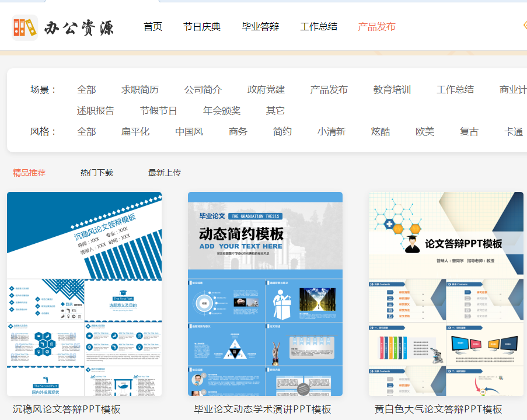Filter scene by 年会颁奖
527x420 pixels.
point(222,111)
